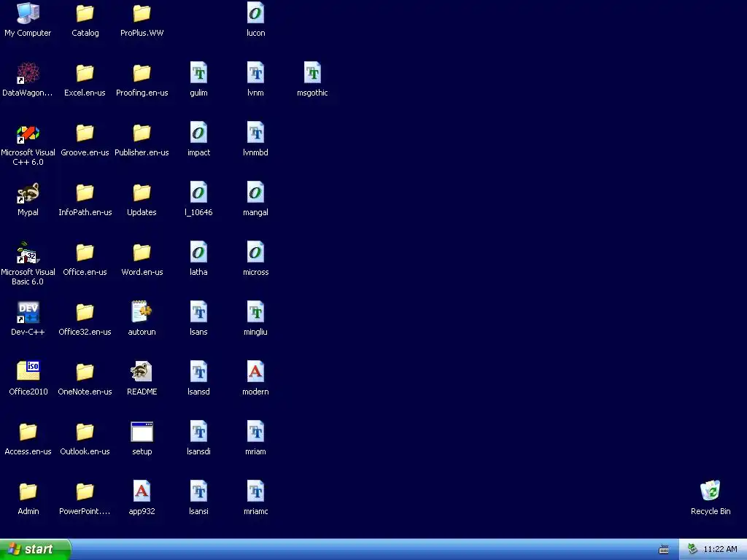Click the 11:22 AM system clock
The image size is (747, 560).
[720, 549]
